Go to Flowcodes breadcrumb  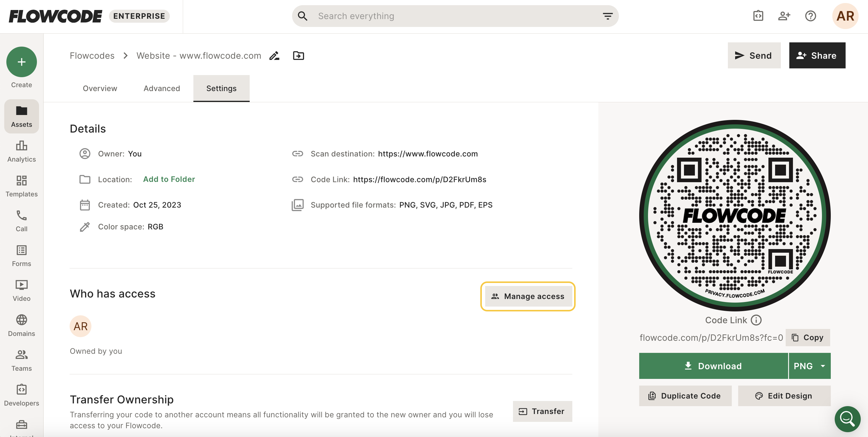(92, 56)
